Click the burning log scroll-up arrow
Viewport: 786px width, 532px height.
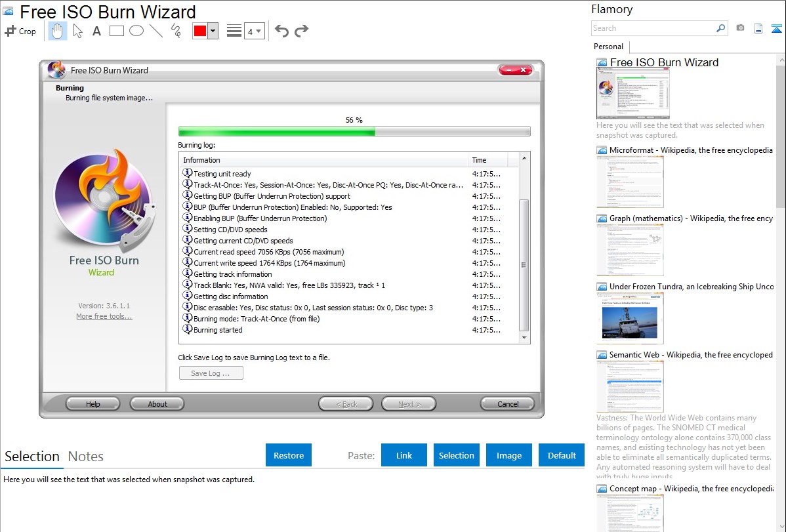(x=524, y=159)
